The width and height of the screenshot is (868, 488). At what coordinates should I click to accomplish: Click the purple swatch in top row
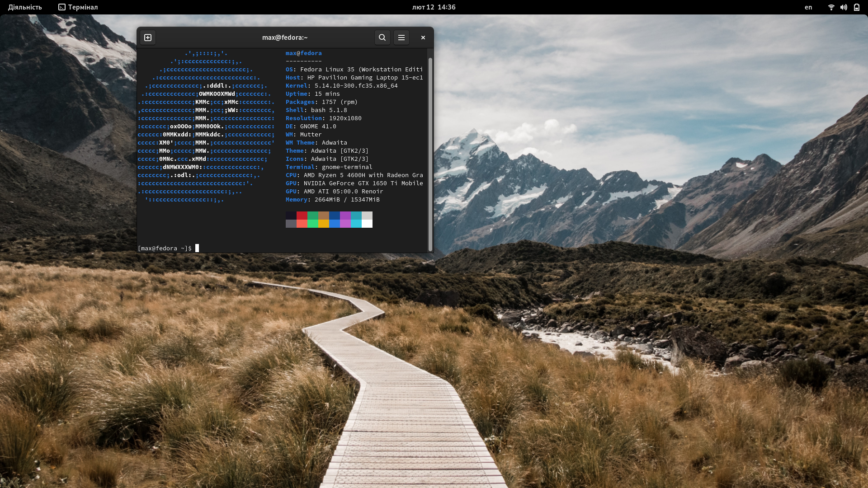pos(345,216)
